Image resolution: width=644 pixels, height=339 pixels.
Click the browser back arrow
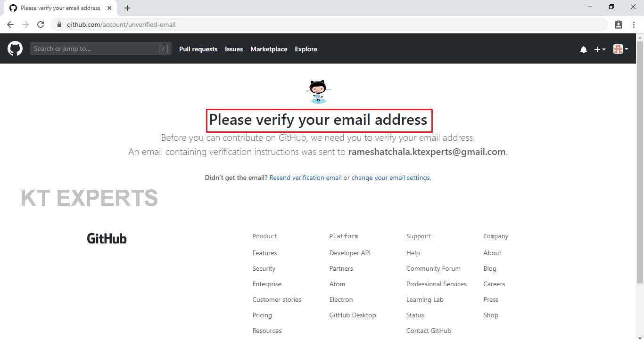[10, 24]
